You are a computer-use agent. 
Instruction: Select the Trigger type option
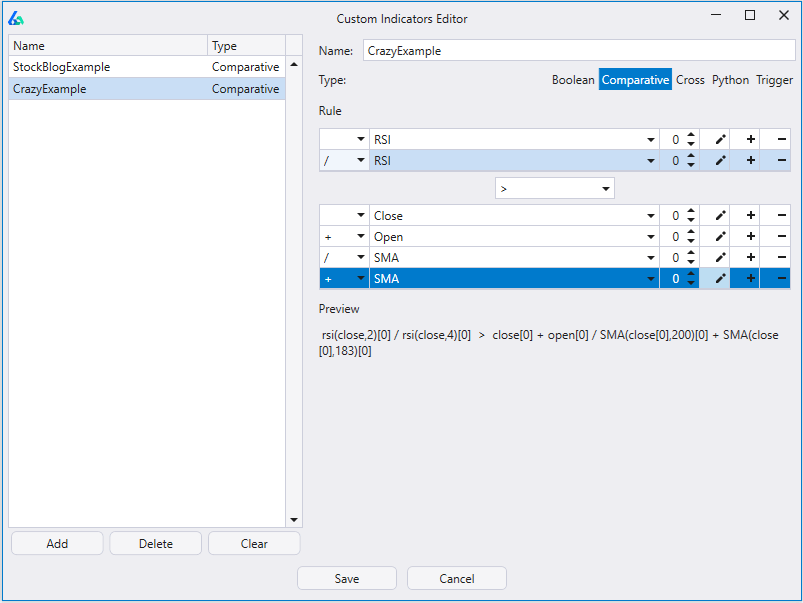[774, 80]
